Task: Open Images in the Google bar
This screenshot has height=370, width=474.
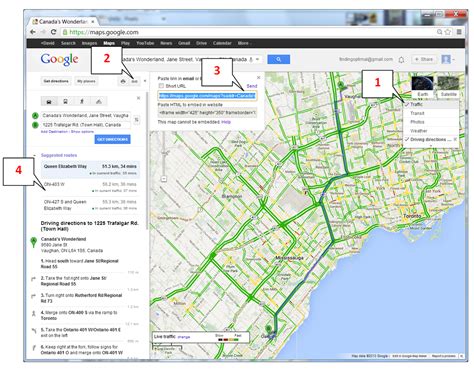Action: click(89, 43)
